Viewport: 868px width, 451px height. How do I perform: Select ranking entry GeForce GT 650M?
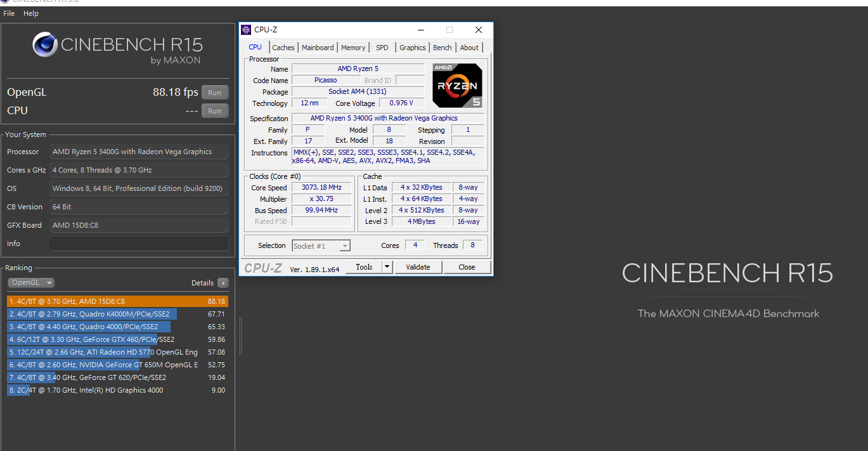(x=117, y=365)
